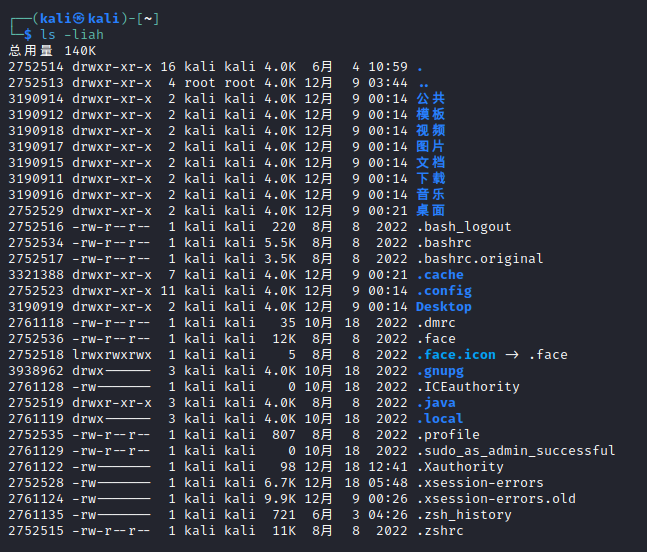Click the 模板 directory entry
Image resolution: width=647 pixels, height=552 pixels.
[x=430, y=114]
